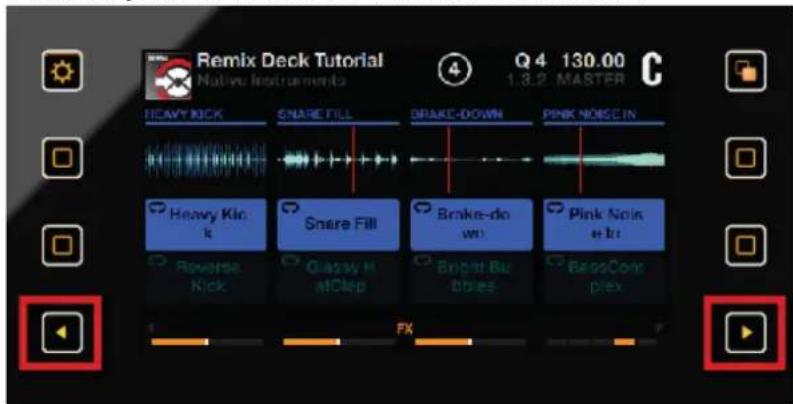Open settings via the gear button
This screenshot has height=404, width=793.
coord(62,70)
